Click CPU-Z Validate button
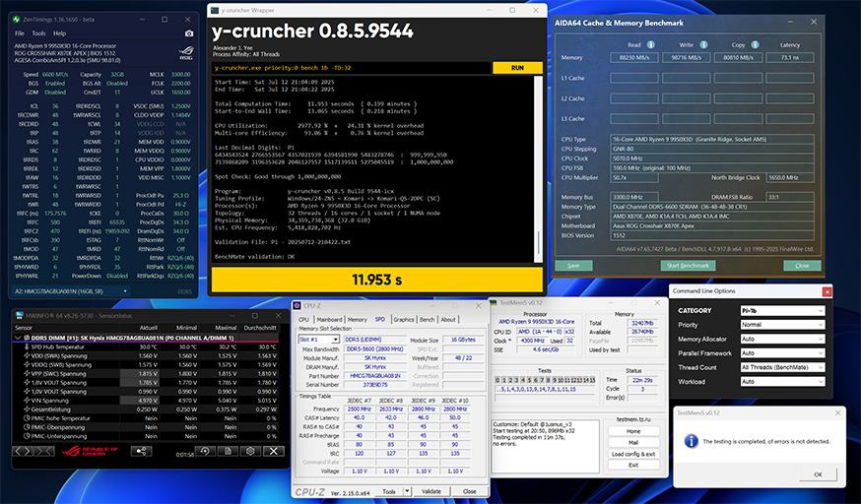 [431, 491]
